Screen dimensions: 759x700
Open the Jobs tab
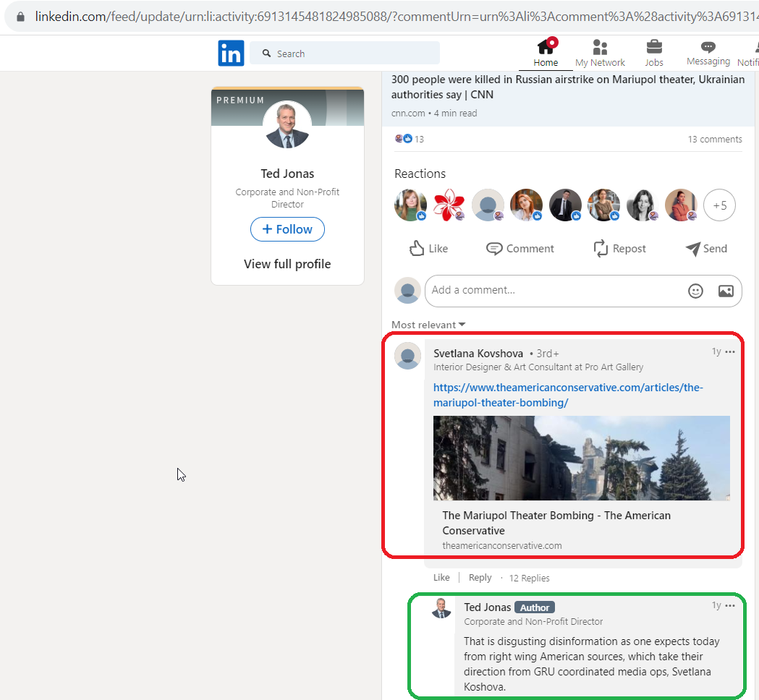[x=654, y=53]
